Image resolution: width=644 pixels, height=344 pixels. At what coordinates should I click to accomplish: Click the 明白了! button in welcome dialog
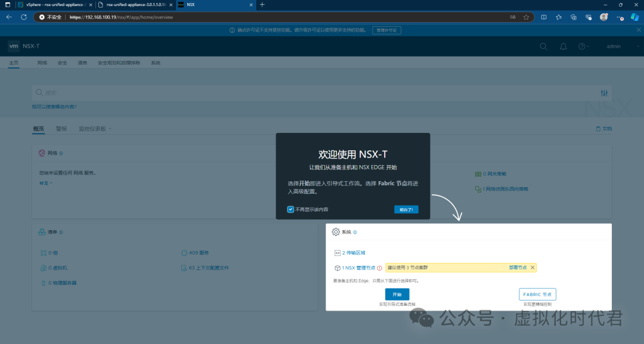(x=406, y=209)
